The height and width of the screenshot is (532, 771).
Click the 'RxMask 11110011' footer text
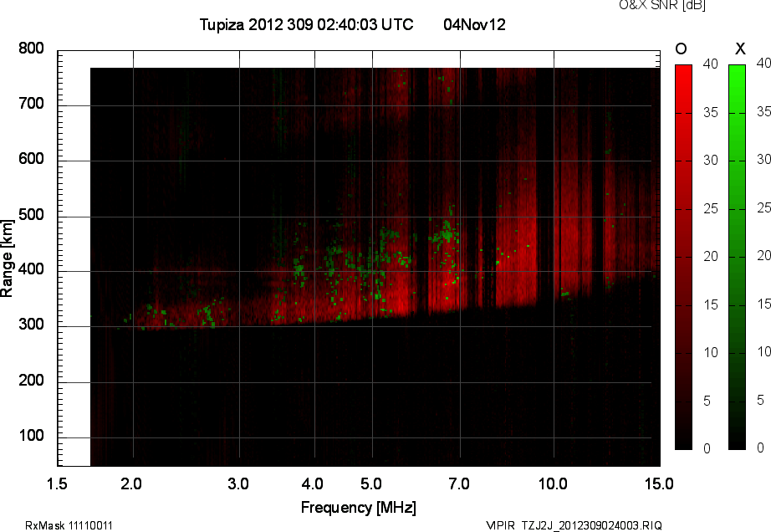click(x=69, y=525)
